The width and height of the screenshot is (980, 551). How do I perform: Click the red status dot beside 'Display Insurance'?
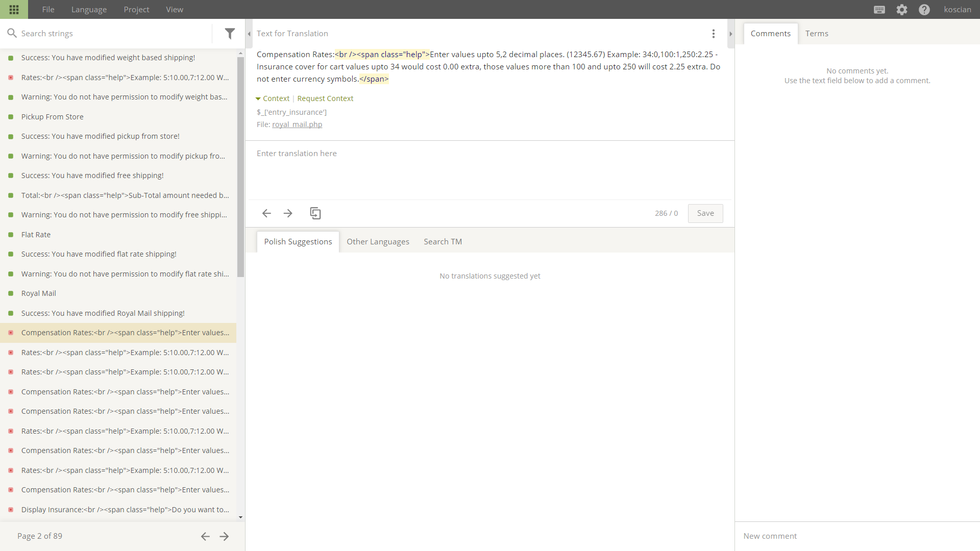(x=11, y=510)
